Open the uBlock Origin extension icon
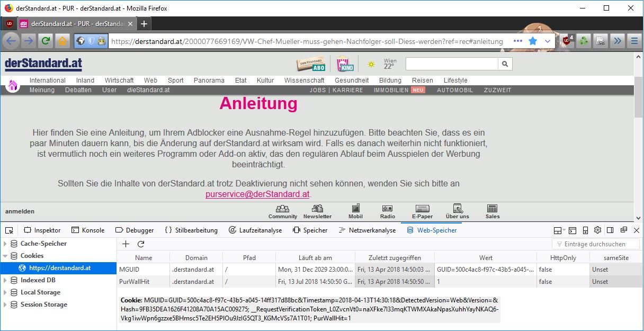The height and width of the screenshot is (331, 644). pos(567,41)
